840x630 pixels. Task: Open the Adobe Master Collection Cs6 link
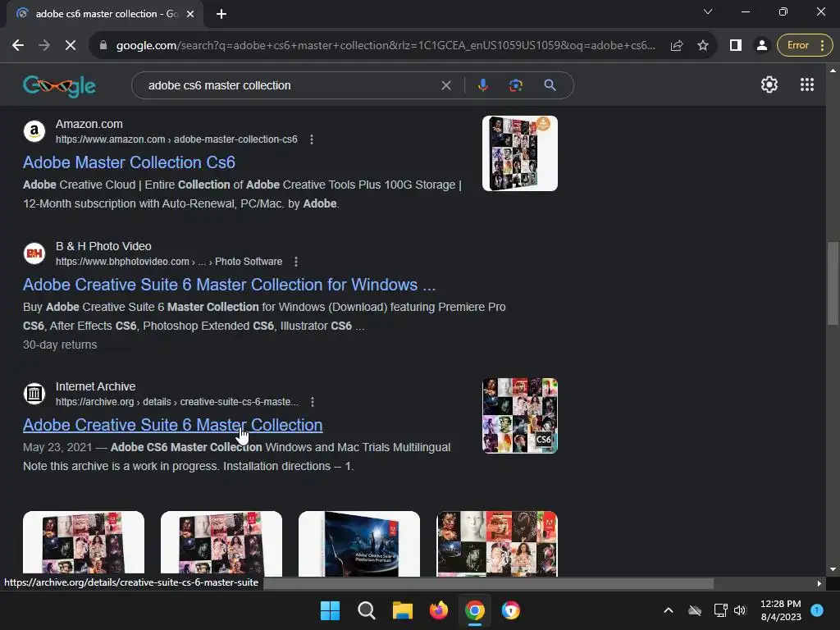(129, 162)
